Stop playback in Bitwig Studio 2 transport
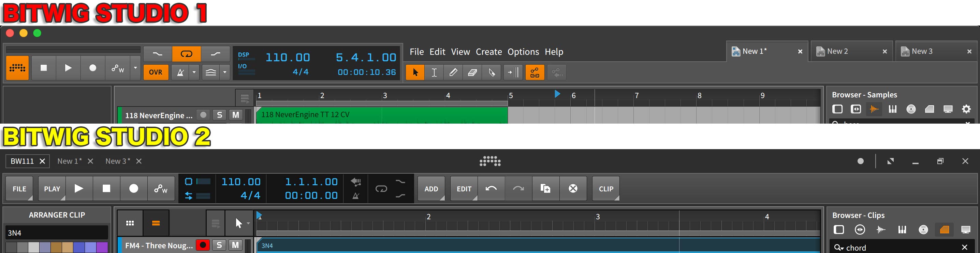The image size is (980, 253). point(106,189)
